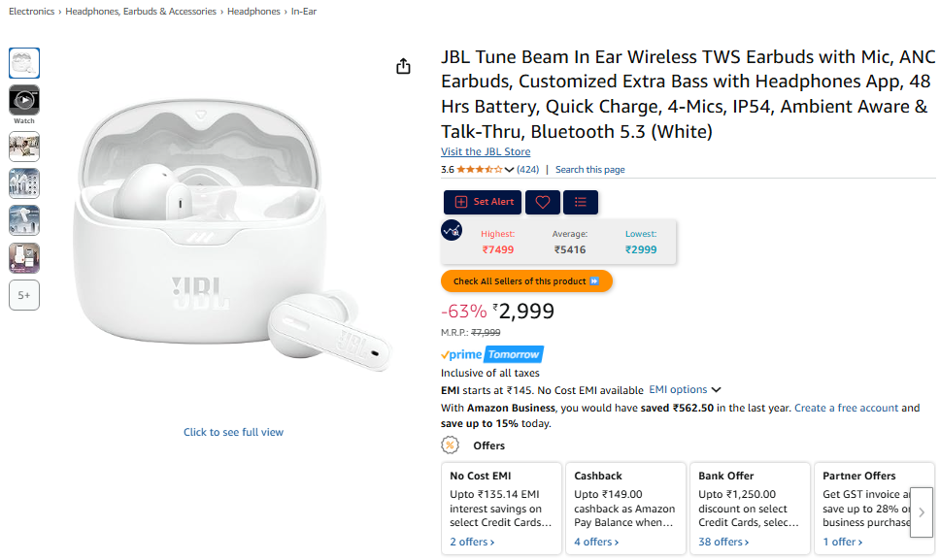Screen dimensions: 940x560
Task: Click the price history graph icon
Action: click(452, 231)
